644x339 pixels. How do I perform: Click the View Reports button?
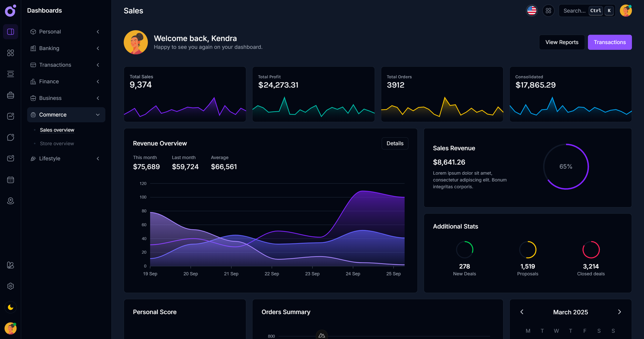click(x=562, y=42)
